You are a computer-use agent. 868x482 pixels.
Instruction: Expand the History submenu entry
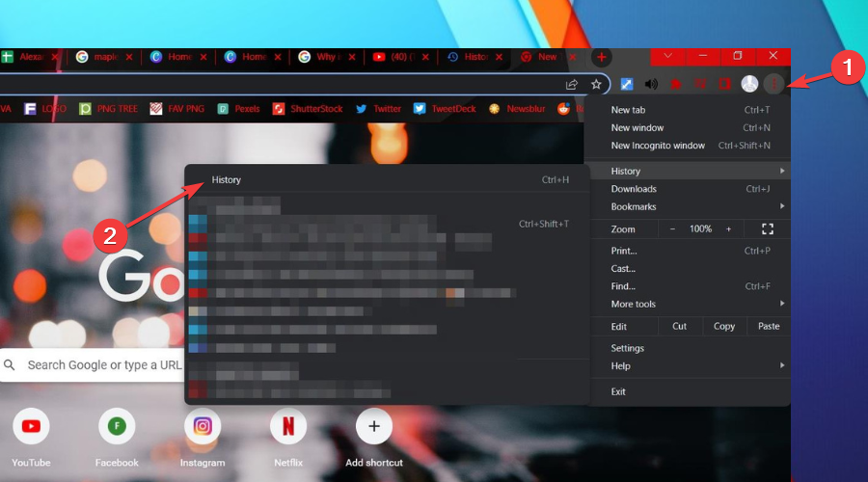690,171
